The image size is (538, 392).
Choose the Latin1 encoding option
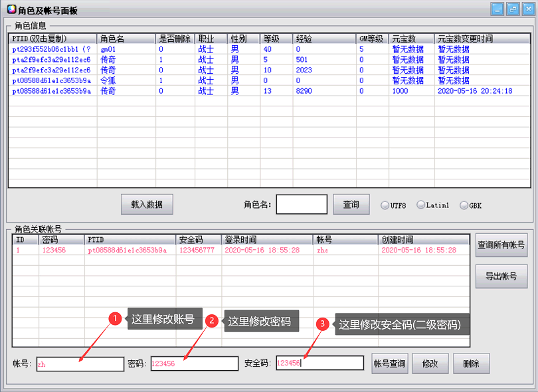coord(421,205)
